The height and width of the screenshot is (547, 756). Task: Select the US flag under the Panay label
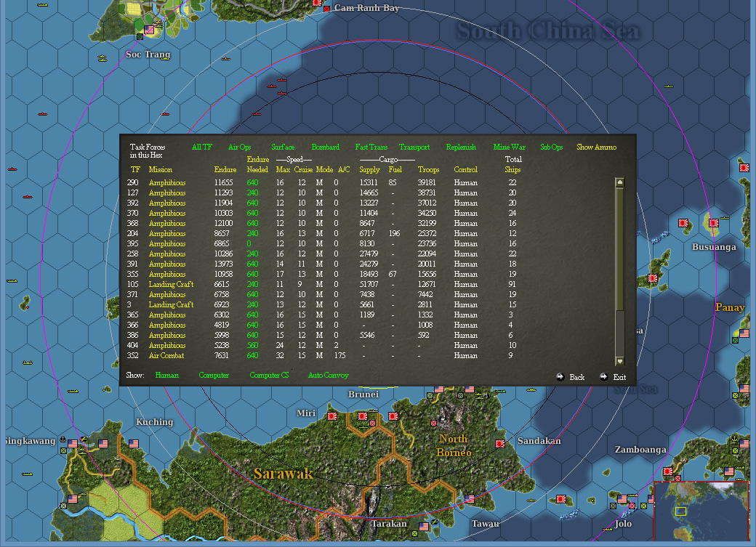(x=744, y=333)
